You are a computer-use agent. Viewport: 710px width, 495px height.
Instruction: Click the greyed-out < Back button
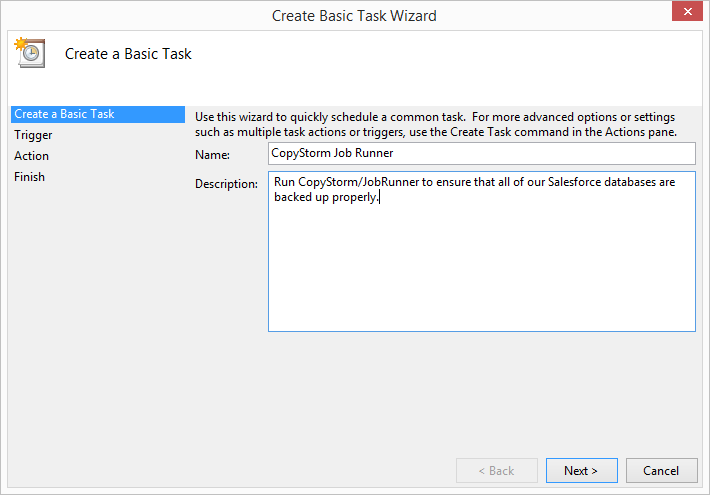pyautogui.click(x=497, y=471)
